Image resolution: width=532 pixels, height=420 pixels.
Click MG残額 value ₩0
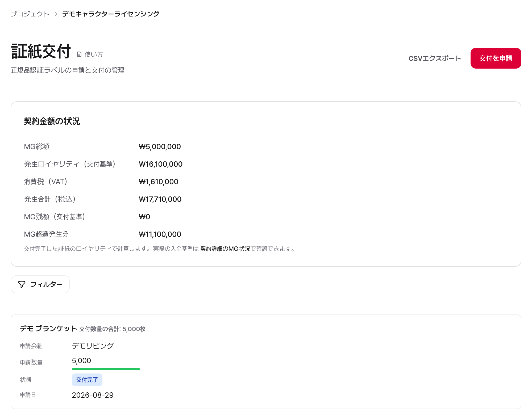[x=144, y=217]
